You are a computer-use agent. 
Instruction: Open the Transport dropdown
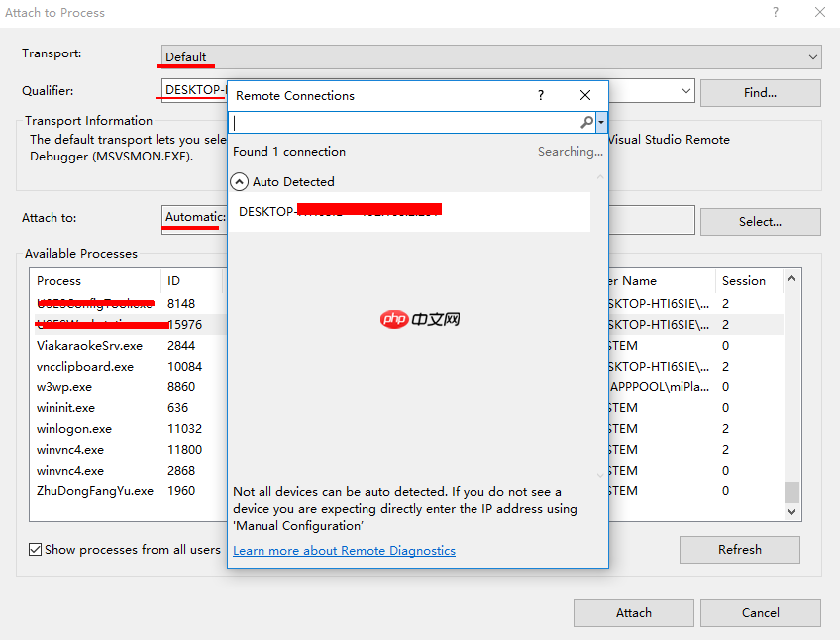tap(811, 56)
